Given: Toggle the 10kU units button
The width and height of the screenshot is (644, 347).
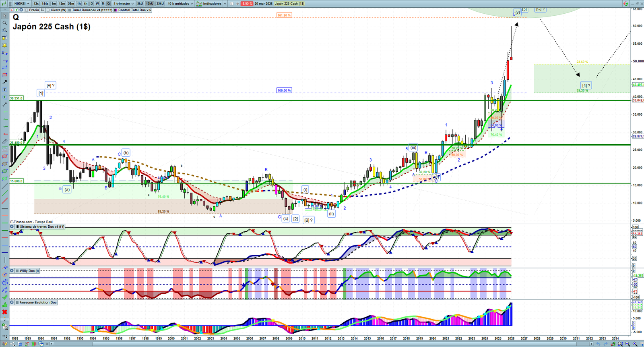Looking at the screenshot, I should click(150, 4).
